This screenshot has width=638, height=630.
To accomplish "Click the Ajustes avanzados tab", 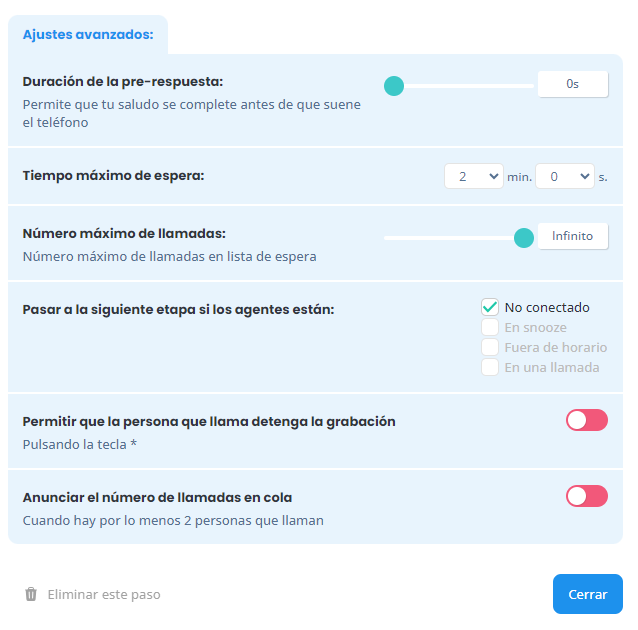I will [88, 35].
